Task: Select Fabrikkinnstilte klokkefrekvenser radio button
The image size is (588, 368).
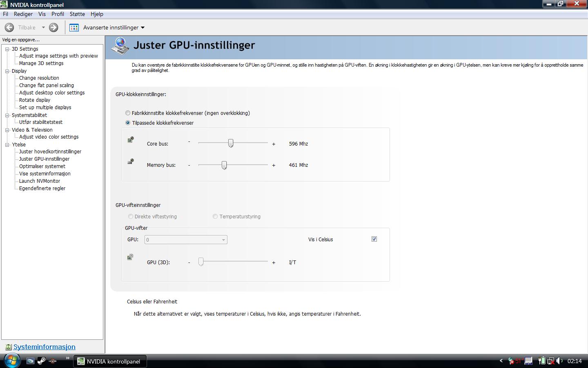Action: pos(128,113)
